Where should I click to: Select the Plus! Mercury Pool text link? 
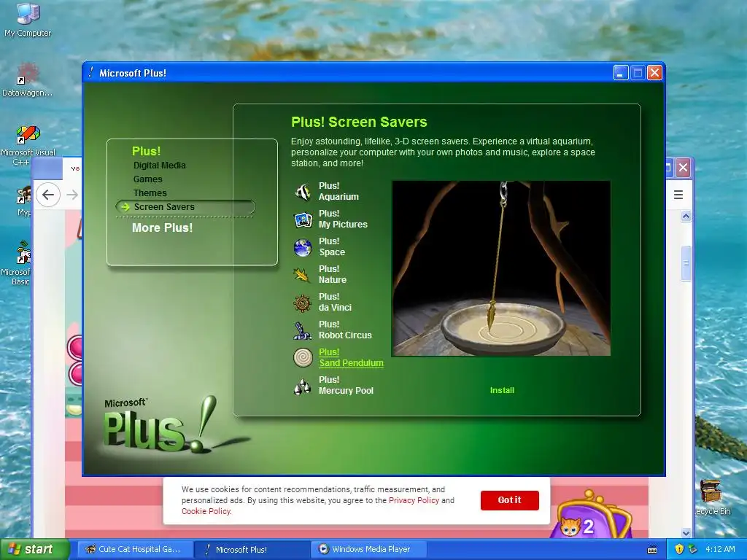tap(346, 385)
